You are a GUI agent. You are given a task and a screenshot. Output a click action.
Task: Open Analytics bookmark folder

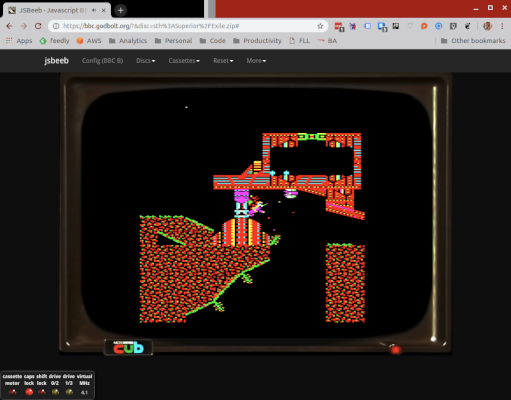click(x=128, y=41)
